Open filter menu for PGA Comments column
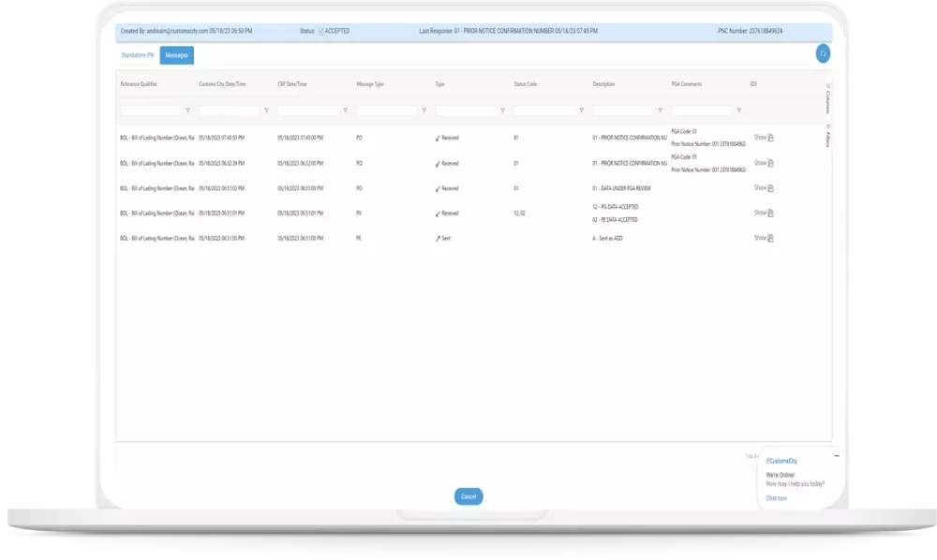Screen dimensions: 937x560 (739, 111)
